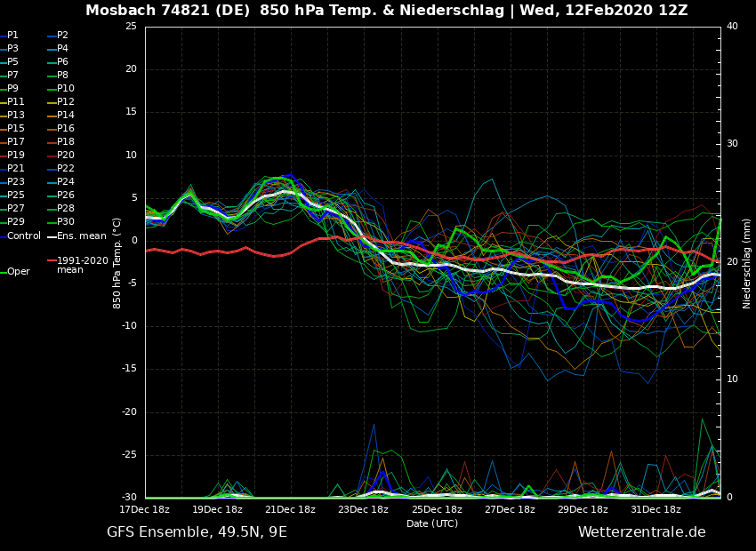Click the P1 legend entry
This screenshot has width=756, height=551.
pyautogui.click(x=12, y=36)
